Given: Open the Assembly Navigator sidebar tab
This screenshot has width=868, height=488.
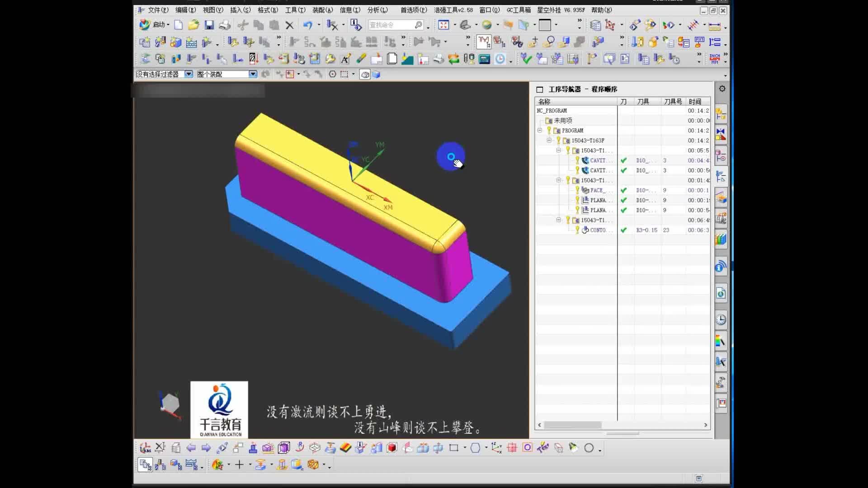Looking at the screenshot, I should 721,113.
